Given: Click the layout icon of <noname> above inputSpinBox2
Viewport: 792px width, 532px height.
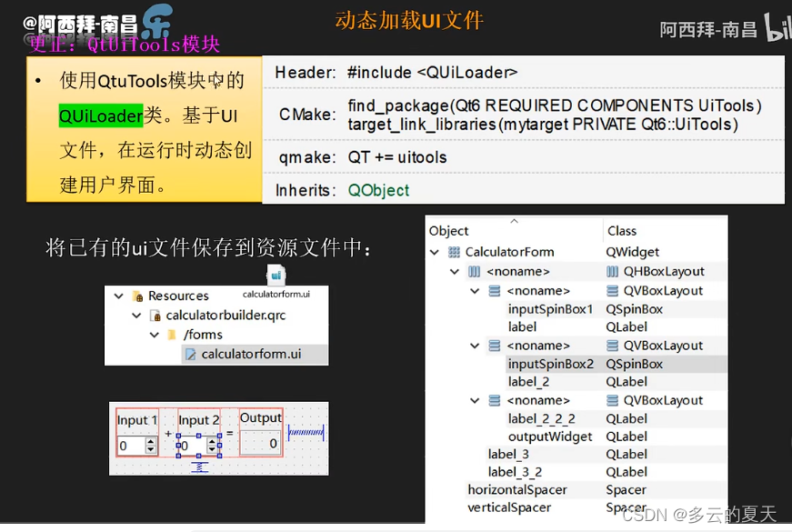Looking at the screenshot, I should click(x=495, y=346).
